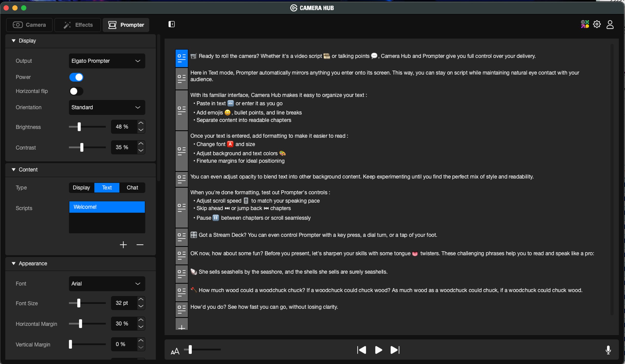Open the Orientation Standard dropdown
This screenshot has width=625, height=364.
tap(107, 107)
